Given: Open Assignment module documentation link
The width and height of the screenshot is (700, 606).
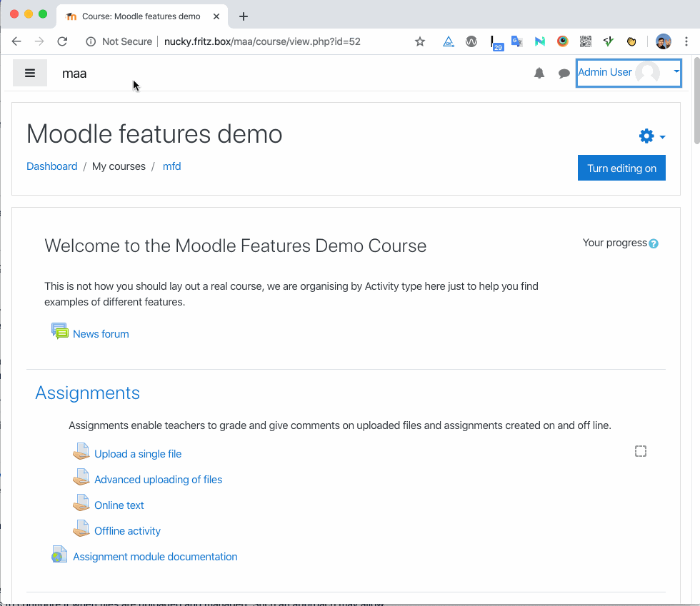Looking at the screenshot, I should [155, 557].
